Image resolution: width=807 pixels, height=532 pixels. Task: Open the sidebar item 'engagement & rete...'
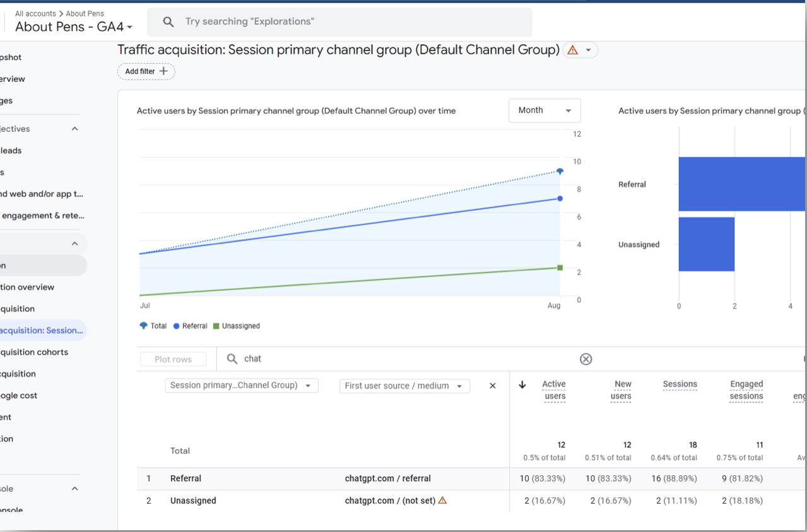tap(43, 216)
